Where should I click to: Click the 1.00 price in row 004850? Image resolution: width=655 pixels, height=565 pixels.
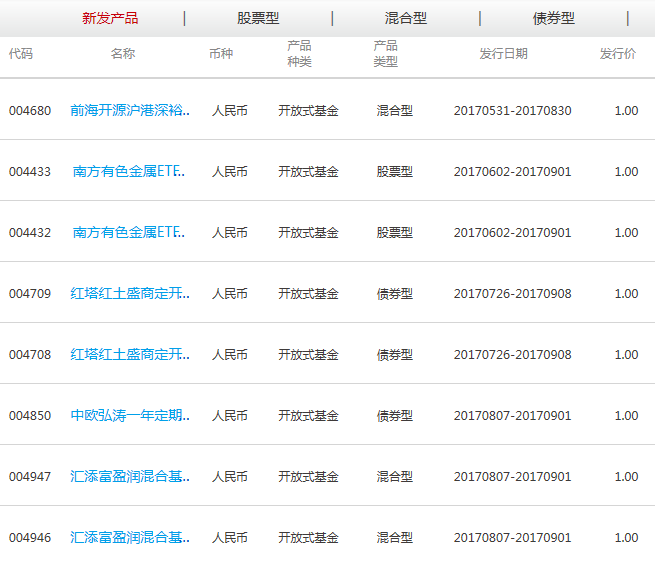point(626,416)
